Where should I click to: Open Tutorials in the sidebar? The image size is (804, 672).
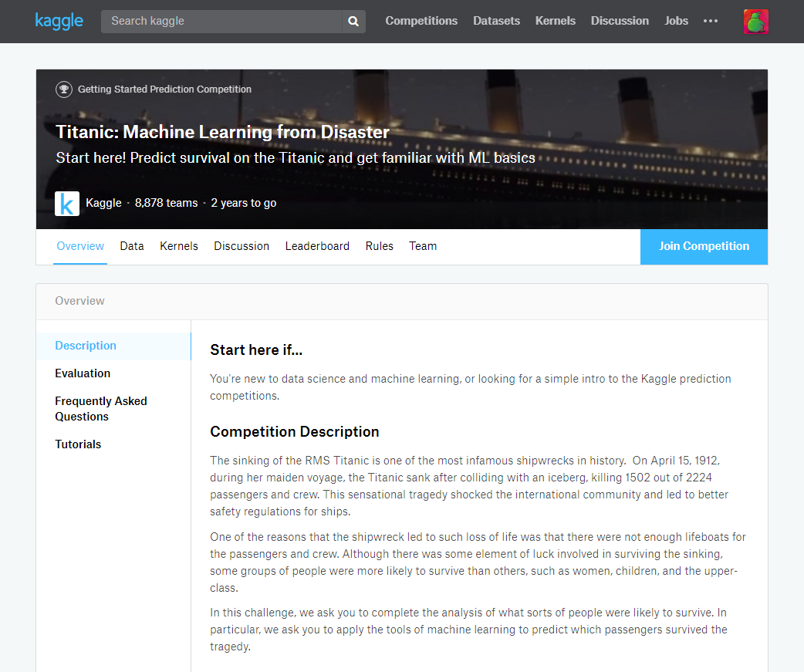[78, 444]
